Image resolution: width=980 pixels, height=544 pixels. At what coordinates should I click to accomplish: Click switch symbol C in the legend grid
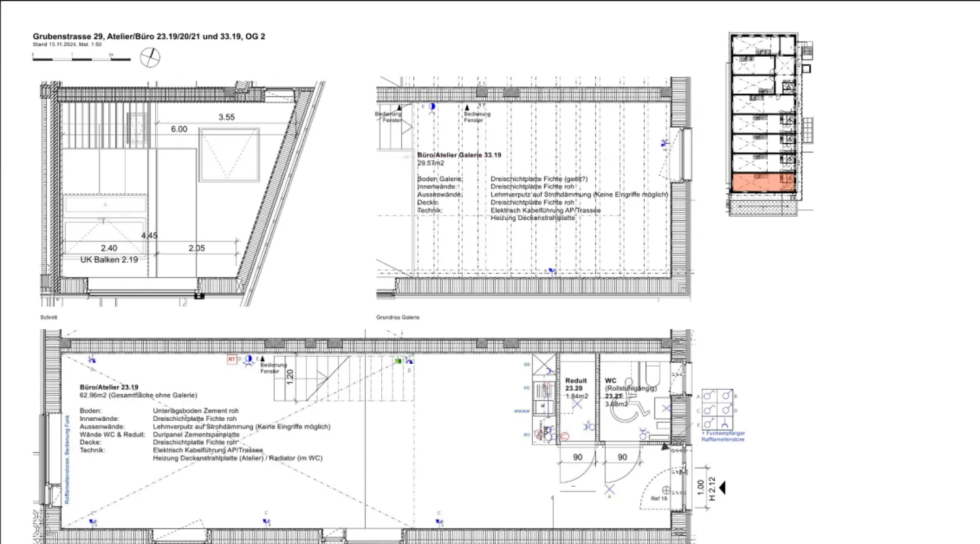(x=708, y=409)
